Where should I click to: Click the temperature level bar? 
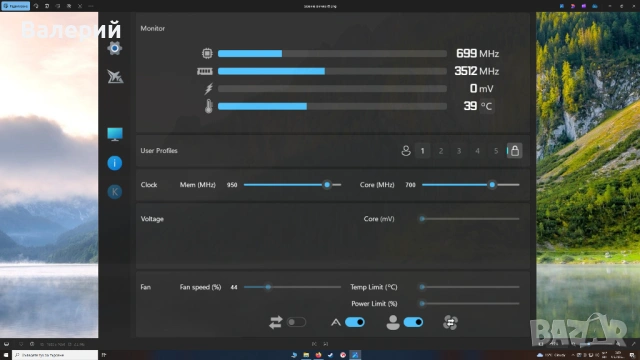click(x=332, y=106)
